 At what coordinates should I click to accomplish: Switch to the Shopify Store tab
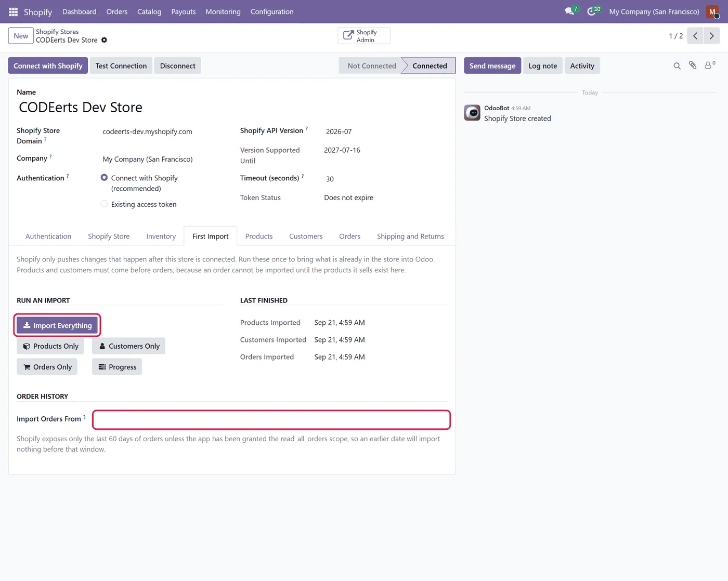click(x=109, y=236)
